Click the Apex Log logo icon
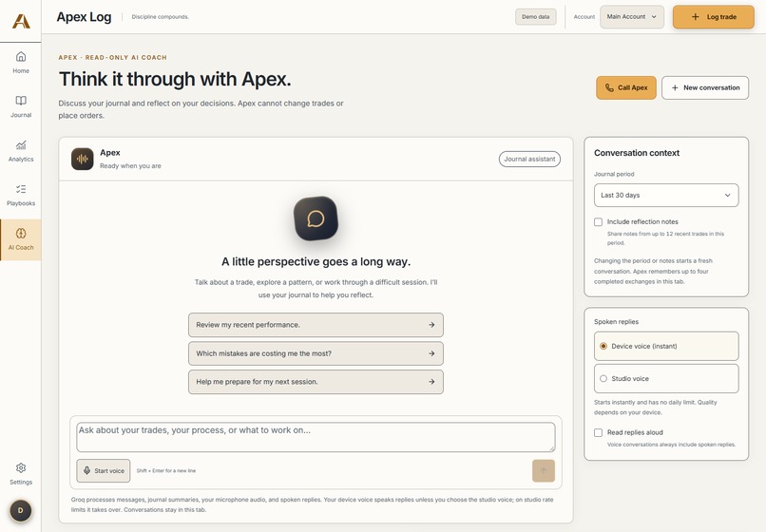766x532 pixels. [21, 21]
